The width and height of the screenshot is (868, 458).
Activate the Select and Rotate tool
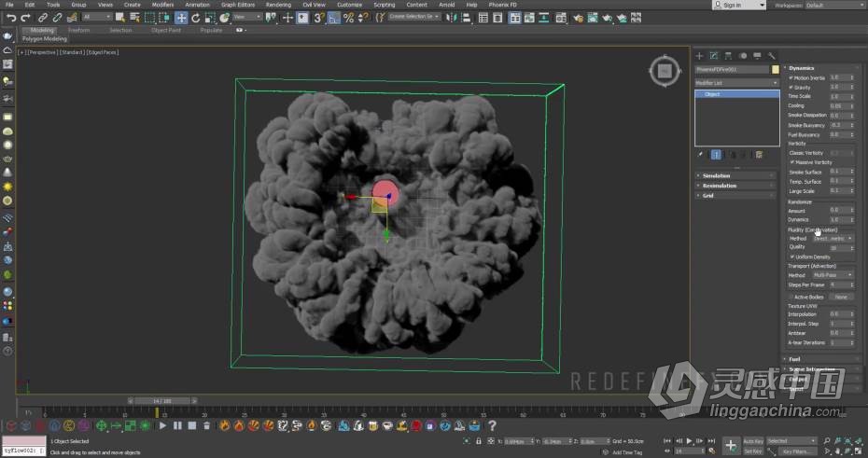coord(195,18)
